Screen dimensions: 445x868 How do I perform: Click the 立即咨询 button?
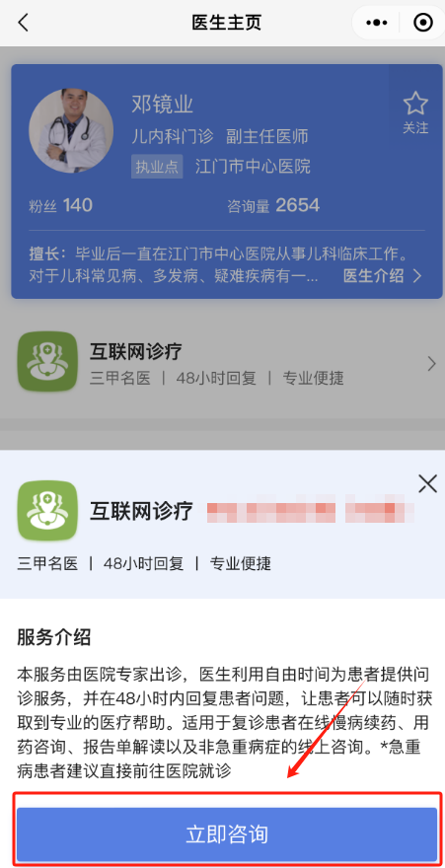point(227,834)
